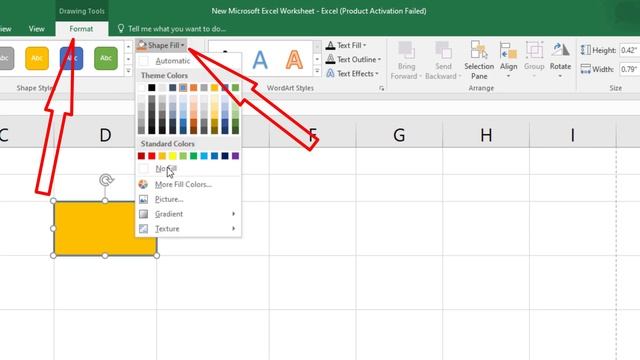This screenshot has height=360, width=640.
Task: Expand the WordArt styles gallery
Action: tap(317, 71)
